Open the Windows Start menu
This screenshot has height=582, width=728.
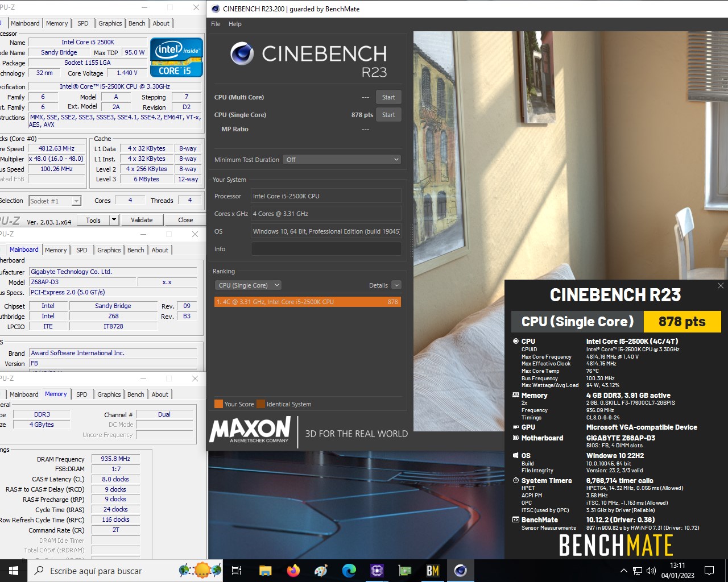click(x=13, y=570)
